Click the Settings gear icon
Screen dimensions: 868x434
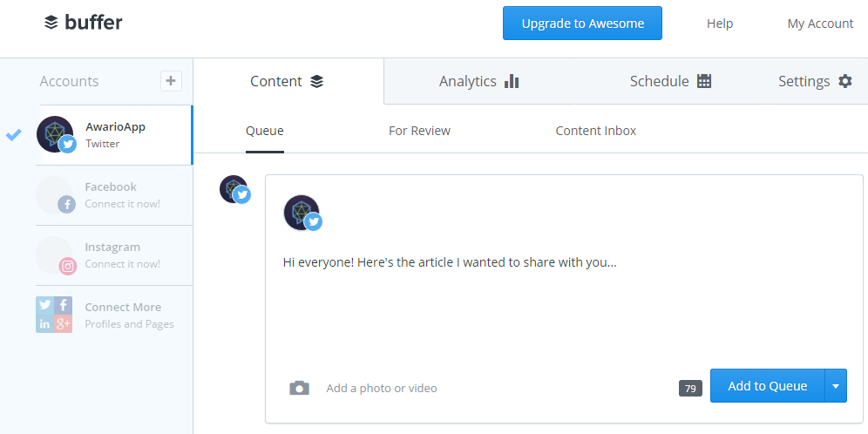coord(844,81)
